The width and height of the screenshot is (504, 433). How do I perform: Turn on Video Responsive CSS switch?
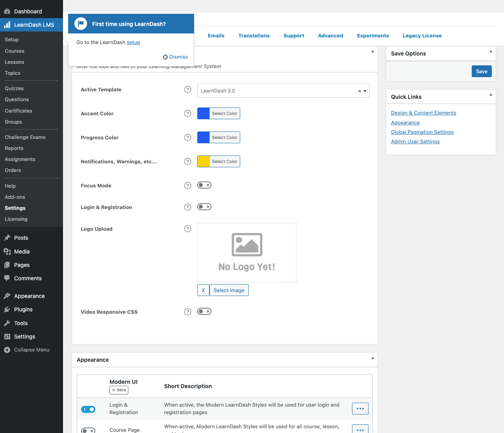point(204,311)
